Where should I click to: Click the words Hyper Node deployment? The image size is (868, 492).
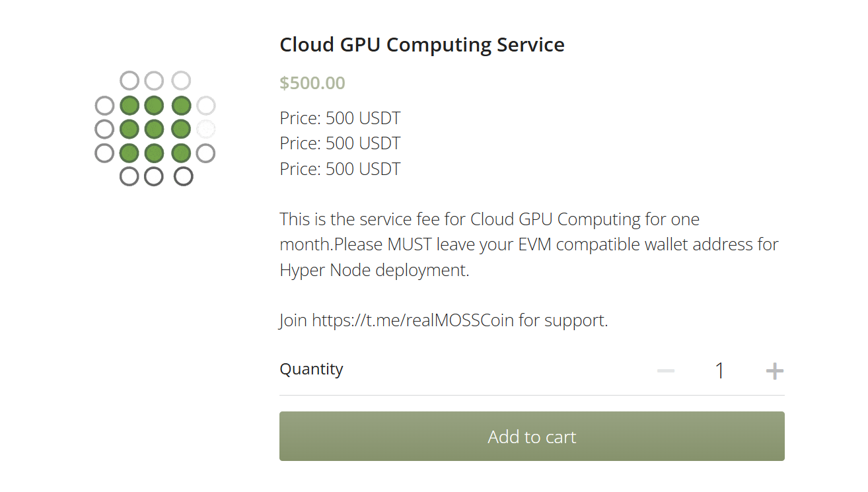tap(374, 270)
